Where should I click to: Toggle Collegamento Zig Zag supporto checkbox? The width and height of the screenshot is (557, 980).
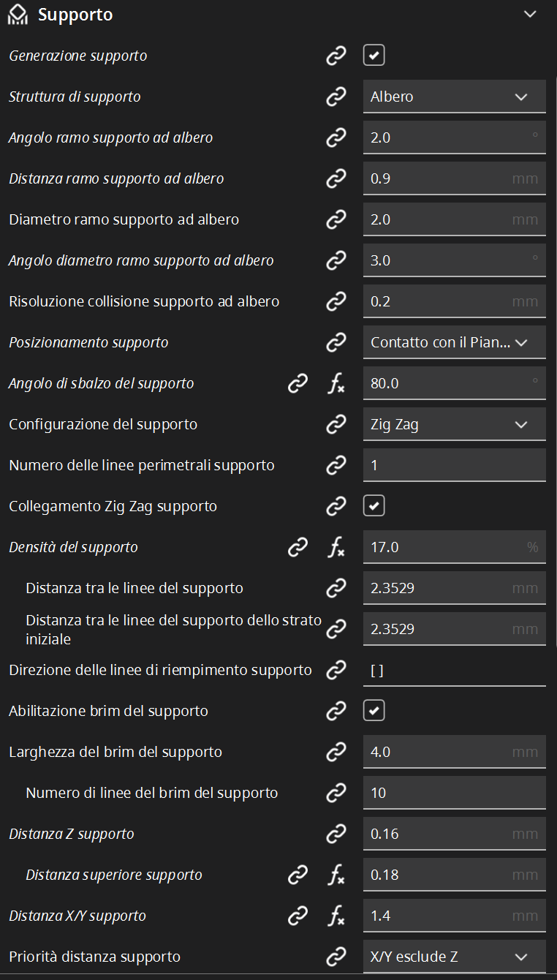click(x=374, y=506)
